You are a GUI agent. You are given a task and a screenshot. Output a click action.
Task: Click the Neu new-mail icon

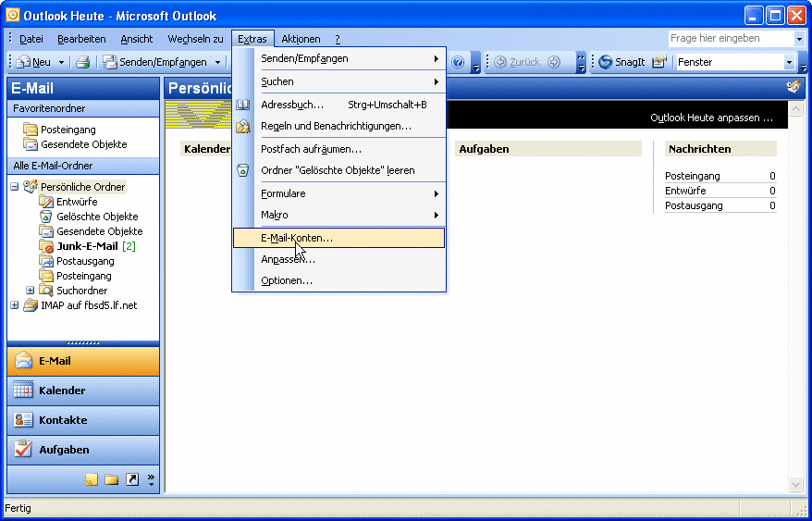coord(23,62)
